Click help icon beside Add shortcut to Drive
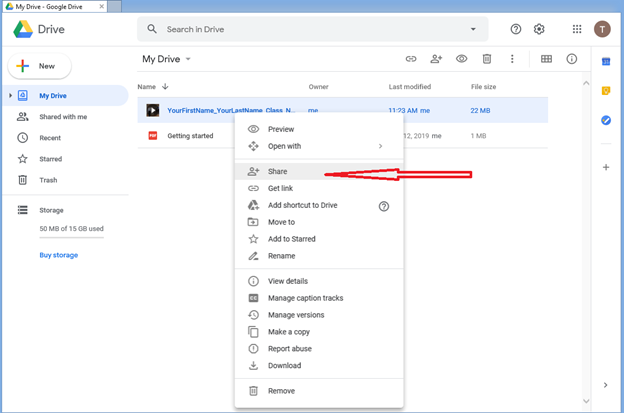Screen dimensions: 624x413 [x=384, y=206]
